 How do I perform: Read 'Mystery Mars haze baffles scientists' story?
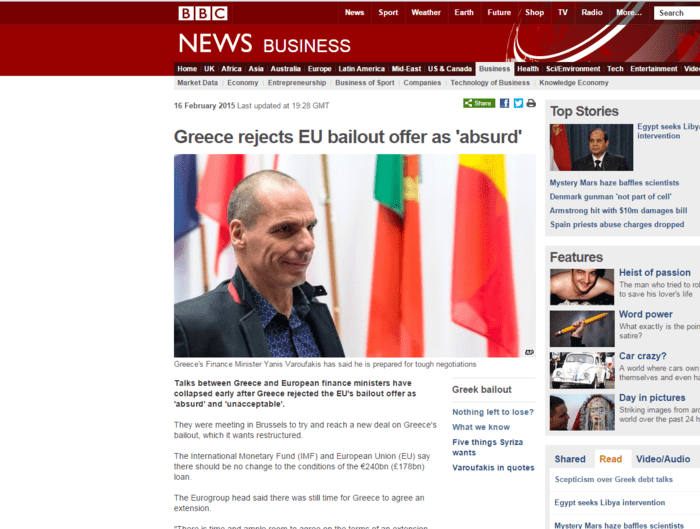614,183
